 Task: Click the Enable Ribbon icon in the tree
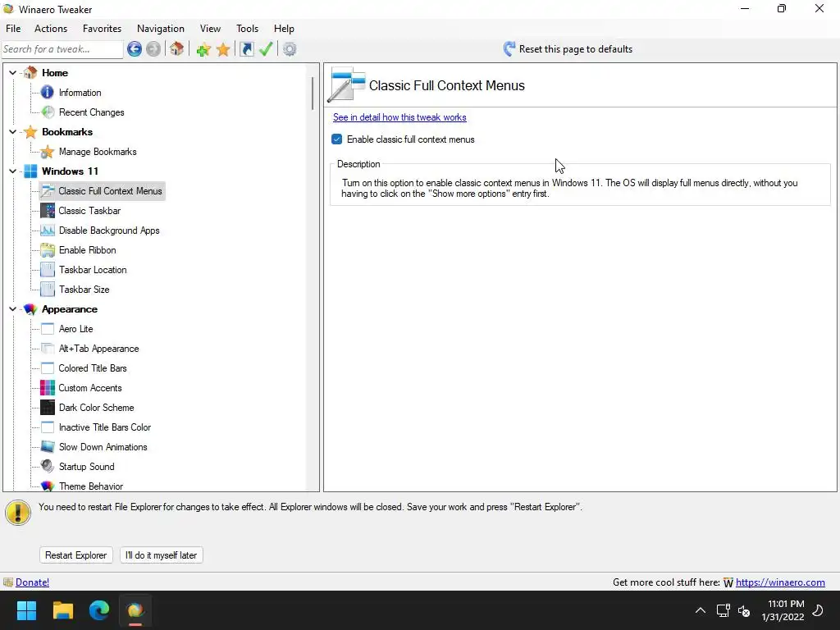point(47,250)
